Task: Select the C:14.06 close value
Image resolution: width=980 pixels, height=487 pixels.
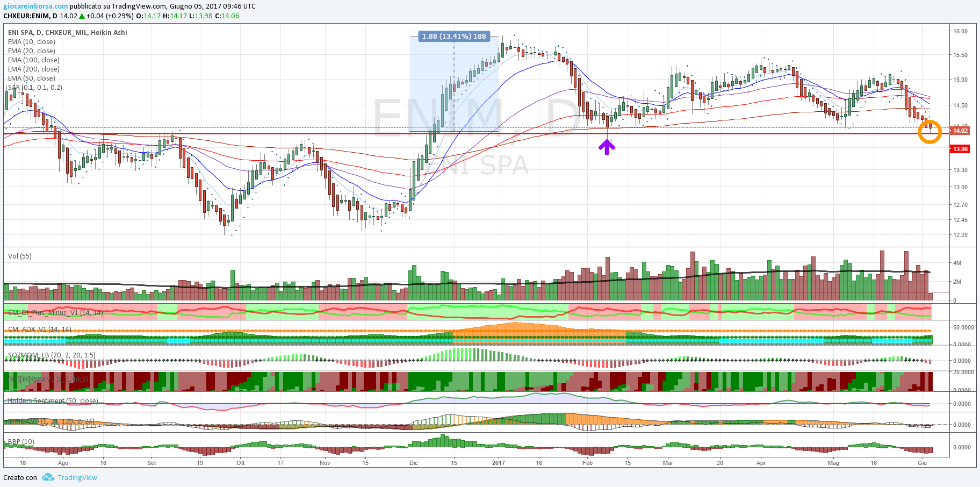Action: click(x=227, y=16)
